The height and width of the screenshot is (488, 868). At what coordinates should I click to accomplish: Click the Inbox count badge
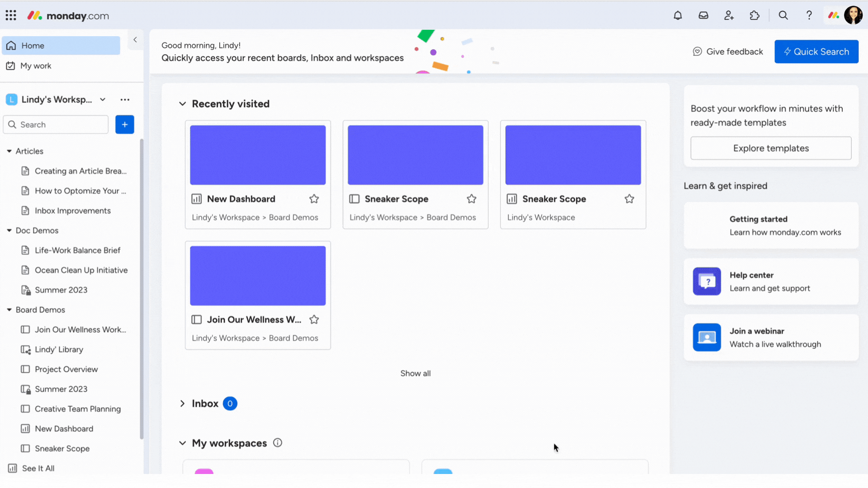pyautogui.click(x=230, y=404)
